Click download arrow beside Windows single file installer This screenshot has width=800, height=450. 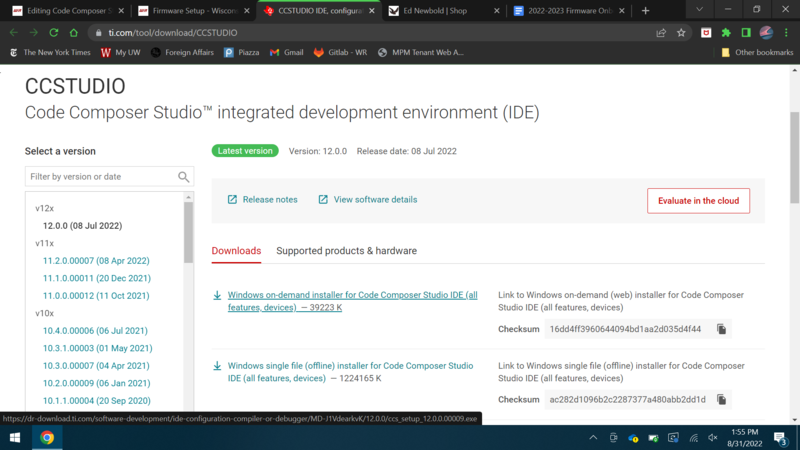click(x=217, y=366)
